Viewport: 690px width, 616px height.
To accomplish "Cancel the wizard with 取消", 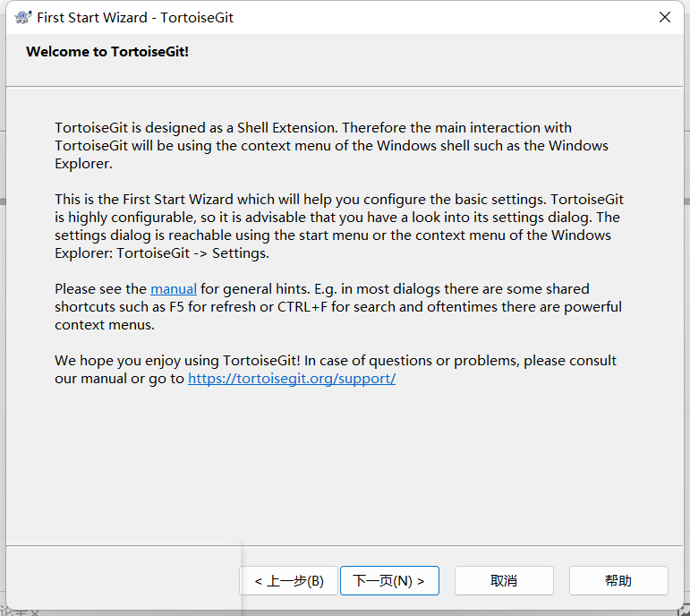I will (x=504, y=581).
